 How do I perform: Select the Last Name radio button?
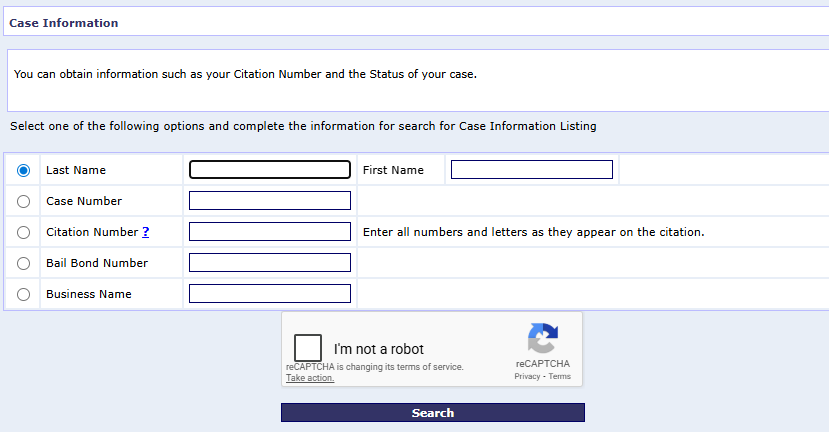24,170
